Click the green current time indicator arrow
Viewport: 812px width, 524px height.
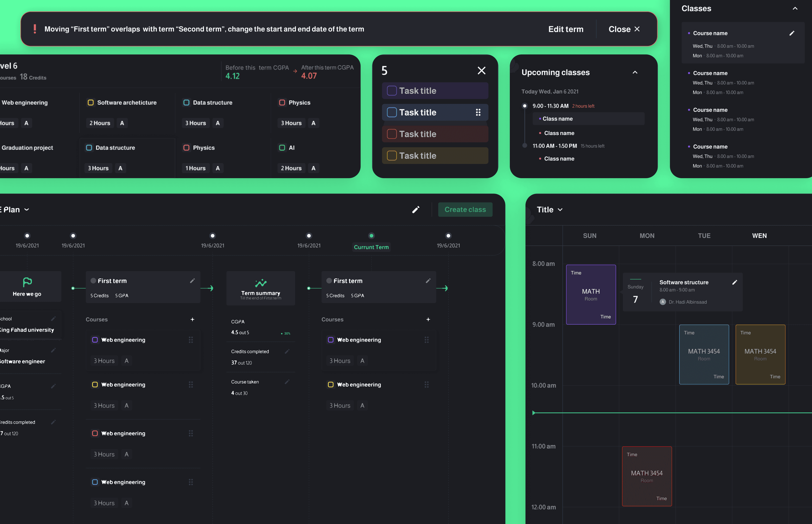pyautogui.click(x=534, y=413)
